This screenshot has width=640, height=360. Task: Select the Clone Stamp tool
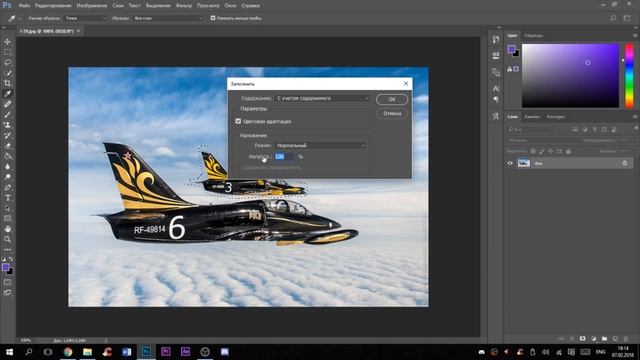(7, 125)
